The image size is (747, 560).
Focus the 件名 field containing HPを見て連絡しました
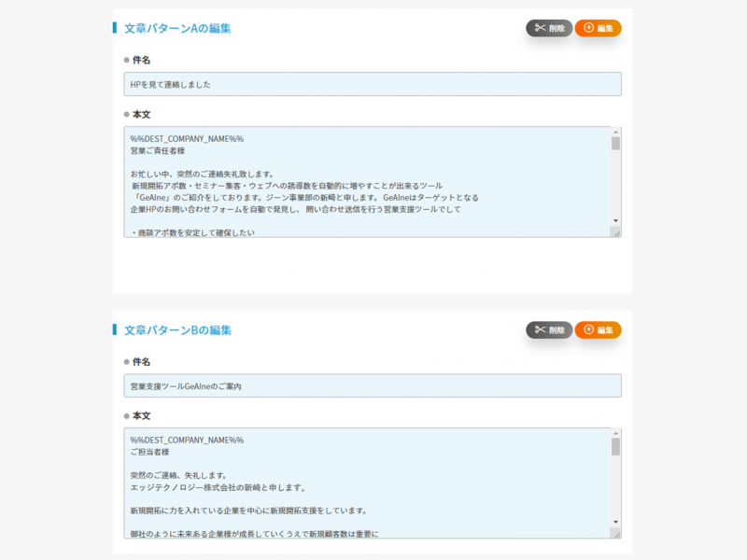point(373,84)
